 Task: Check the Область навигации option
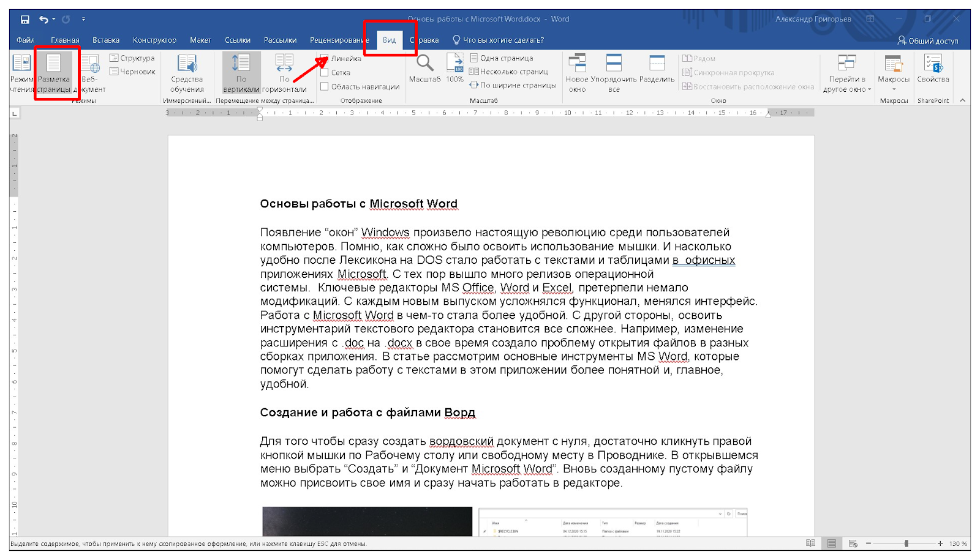(x=325, y=87)
